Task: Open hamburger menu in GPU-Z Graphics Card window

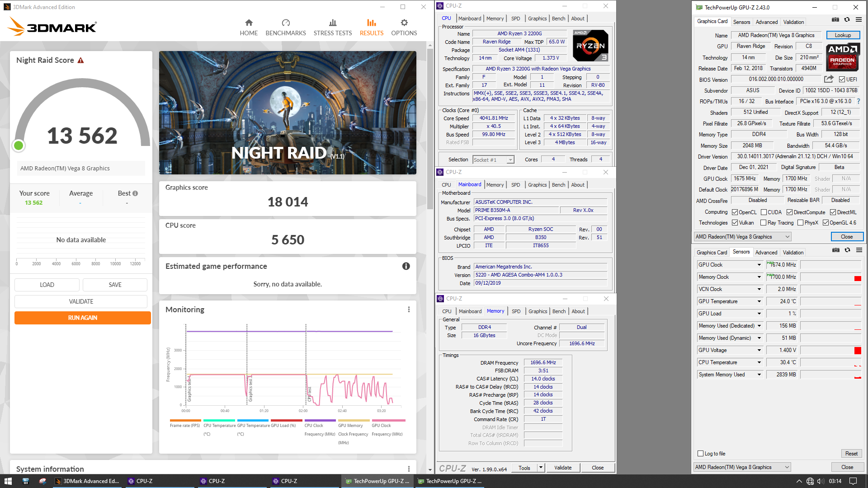Action: point(859,20)
